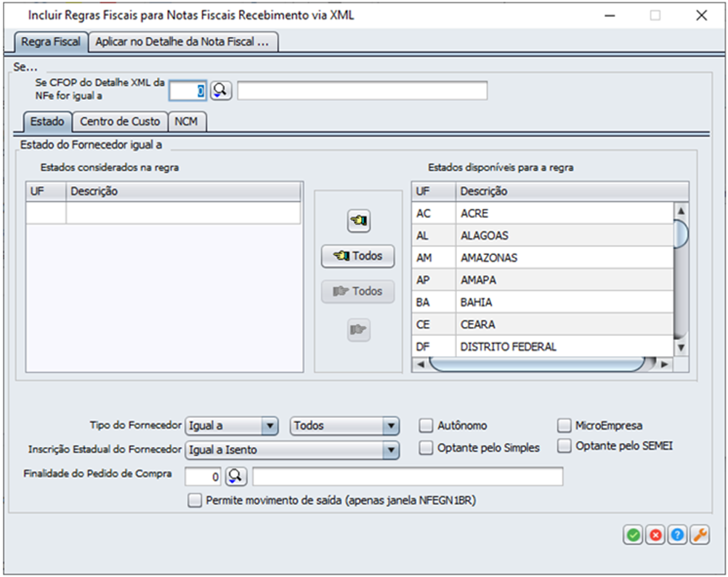Viewport: 728px width, 577px height.
Task: Switch to Centro de Custo tab
Action: coord(120,121)
